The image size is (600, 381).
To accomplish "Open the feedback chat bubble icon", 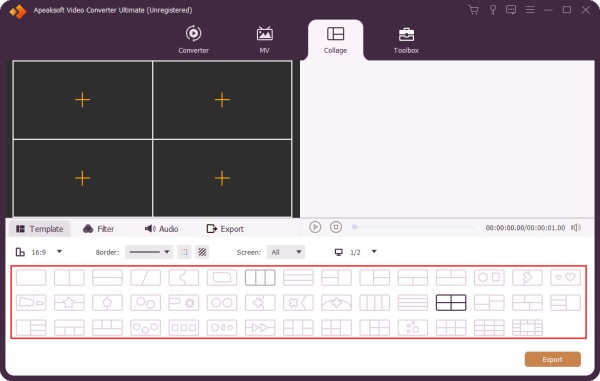I will 511,10.
